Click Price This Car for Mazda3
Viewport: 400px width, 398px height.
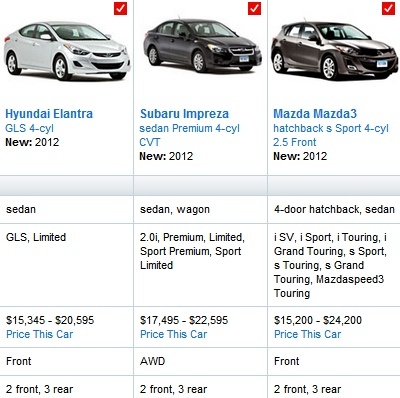(x=308, y=334)
